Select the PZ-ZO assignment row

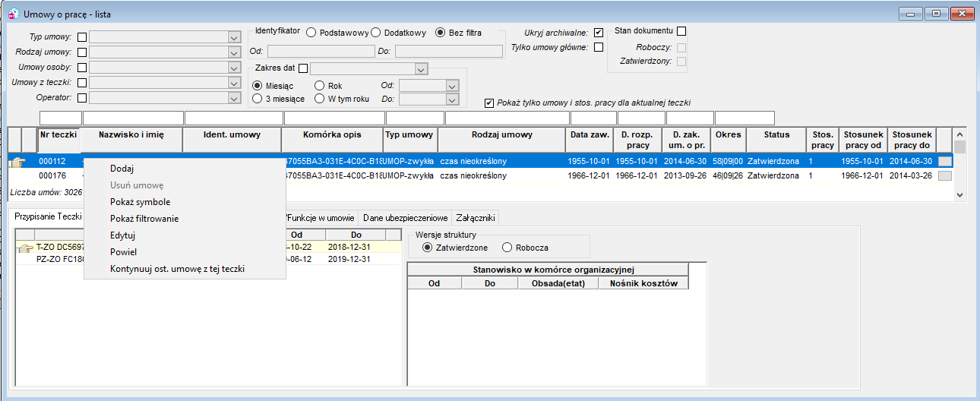point(207,259)
